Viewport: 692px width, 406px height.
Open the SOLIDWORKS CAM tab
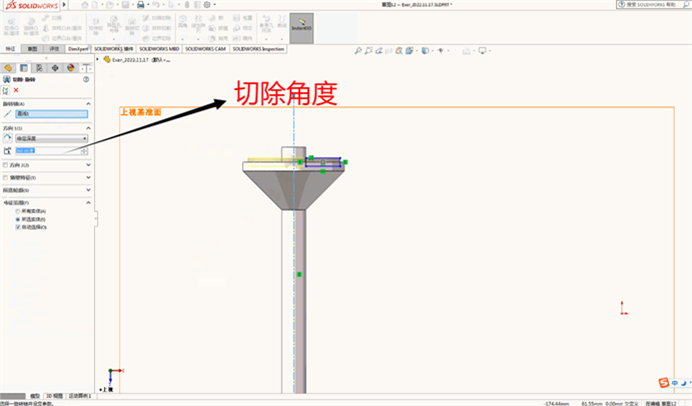click(205, 49)
